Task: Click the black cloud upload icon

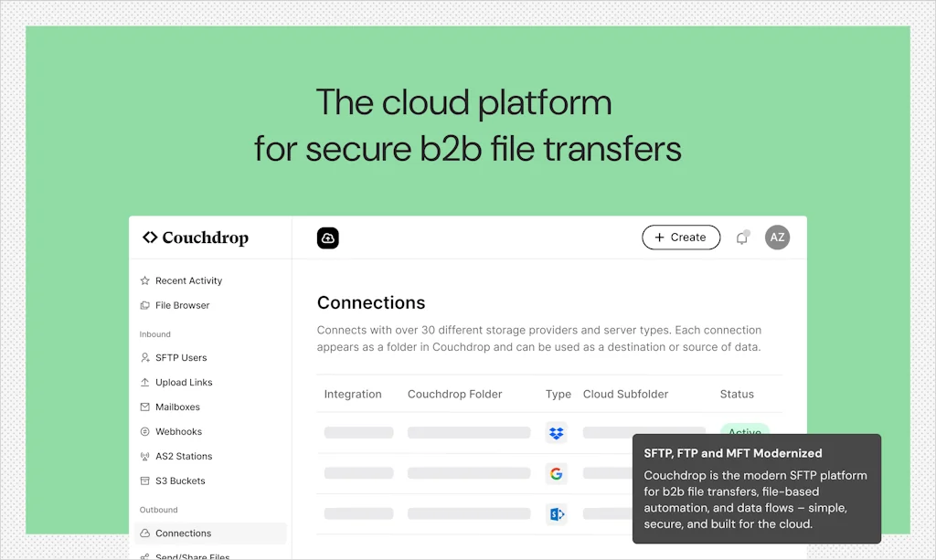Action: pyautogui.click(x=328, y=238)
